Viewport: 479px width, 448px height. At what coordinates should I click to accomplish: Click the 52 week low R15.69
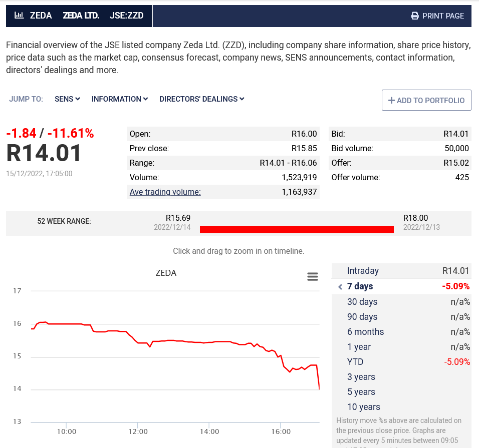(178, 218)
